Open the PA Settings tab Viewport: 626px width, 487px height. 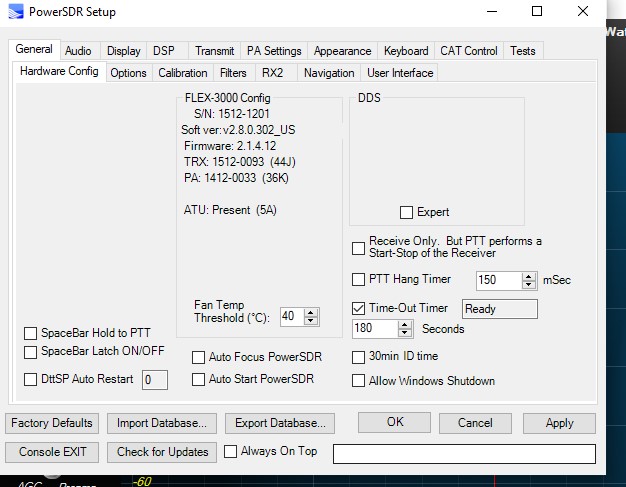coord(274,51)
